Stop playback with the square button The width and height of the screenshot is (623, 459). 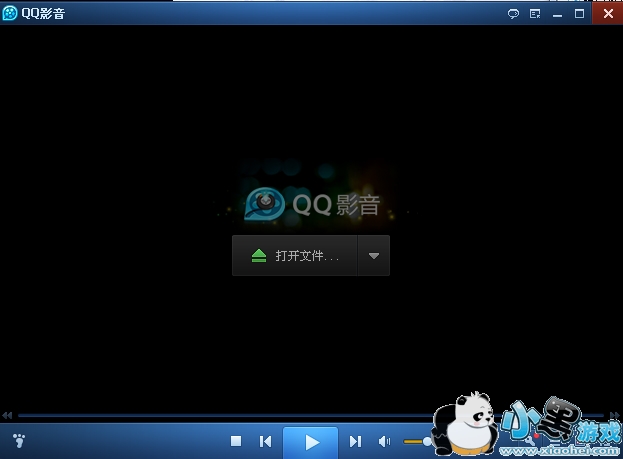point(236,441)
